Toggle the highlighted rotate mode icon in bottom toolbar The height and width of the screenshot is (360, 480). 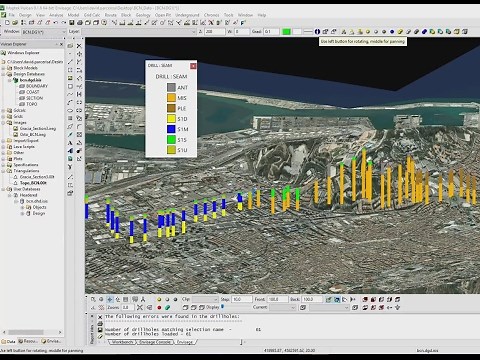109,299
